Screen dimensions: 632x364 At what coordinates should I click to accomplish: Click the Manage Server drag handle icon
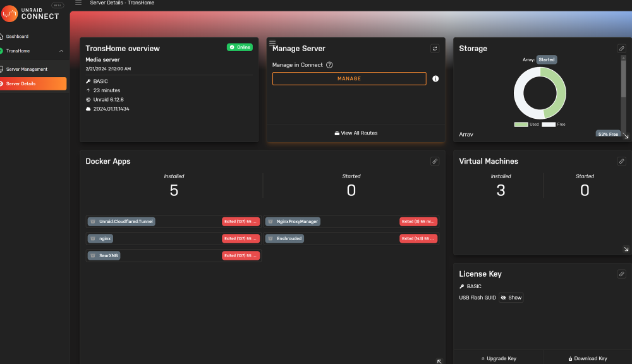point(272,43)
